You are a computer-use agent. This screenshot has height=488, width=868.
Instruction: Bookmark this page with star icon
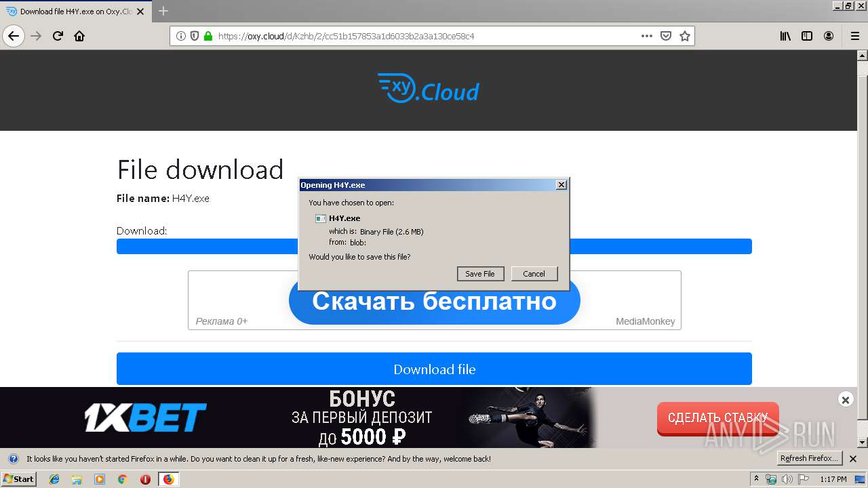(685, 36)
